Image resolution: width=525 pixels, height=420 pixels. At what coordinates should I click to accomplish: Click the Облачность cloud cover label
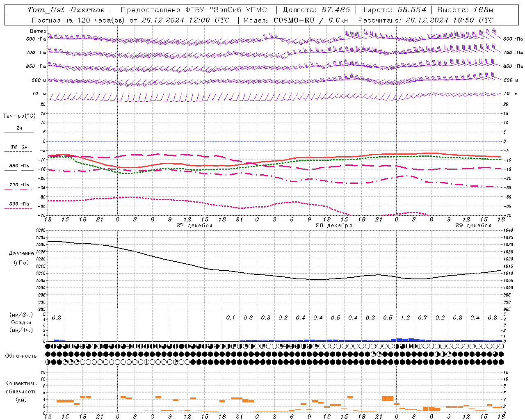[x=21, y=356]
